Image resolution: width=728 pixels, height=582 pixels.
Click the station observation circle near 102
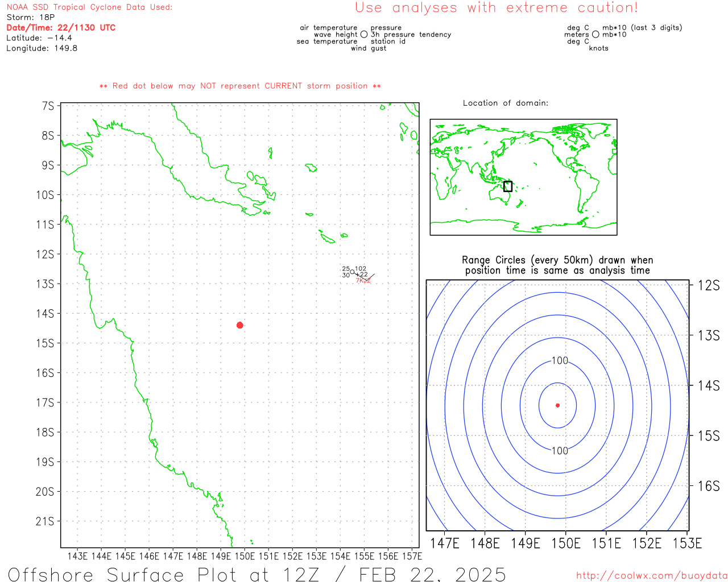[353, 272]
